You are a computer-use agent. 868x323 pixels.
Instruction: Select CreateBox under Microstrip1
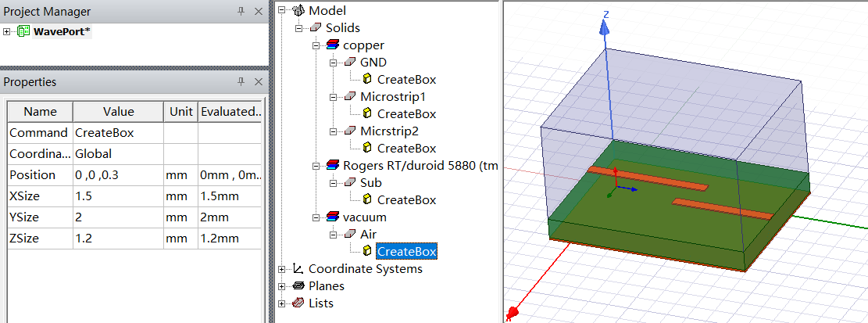407,113
